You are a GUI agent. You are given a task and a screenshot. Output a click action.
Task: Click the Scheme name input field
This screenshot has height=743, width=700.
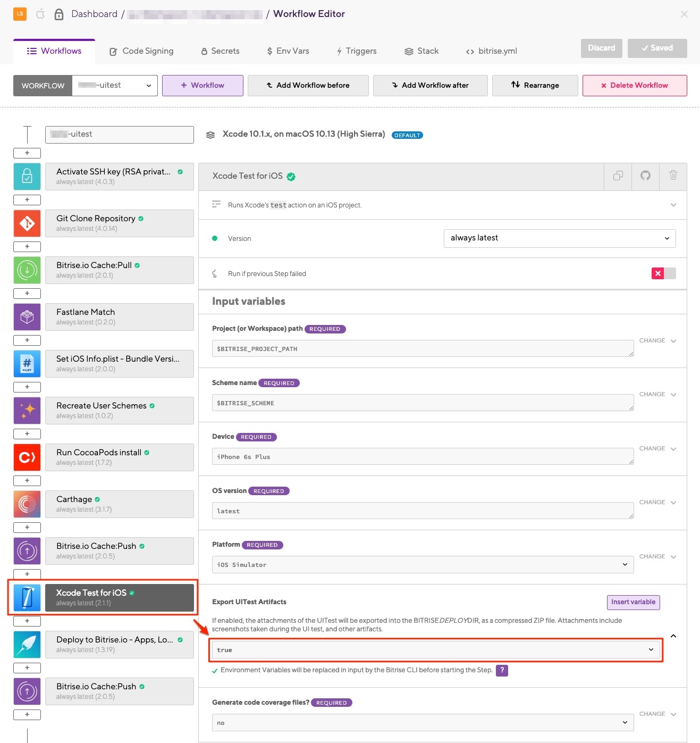pyautogui.click(x=423, y=403)
